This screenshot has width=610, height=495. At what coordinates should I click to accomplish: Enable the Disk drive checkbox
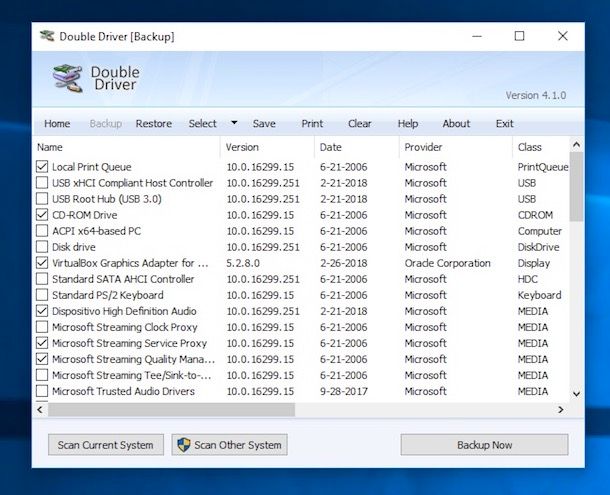pos(42,247)
